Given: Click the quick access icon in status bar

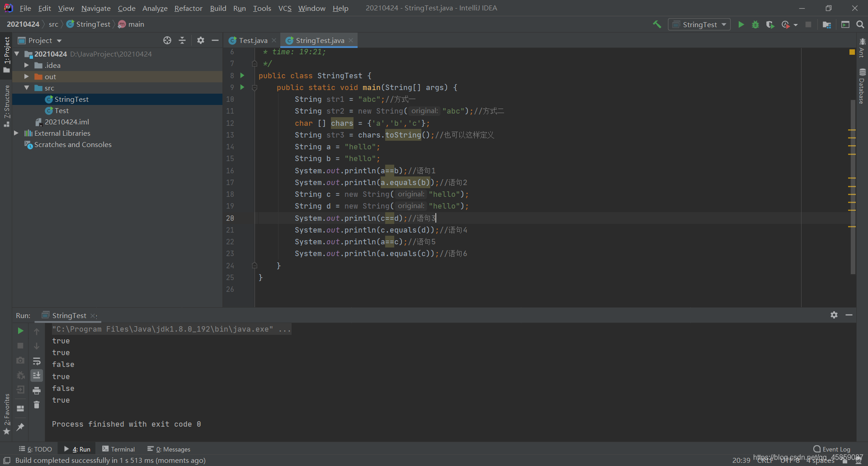Looking at the screenshot, I should 7,460.
